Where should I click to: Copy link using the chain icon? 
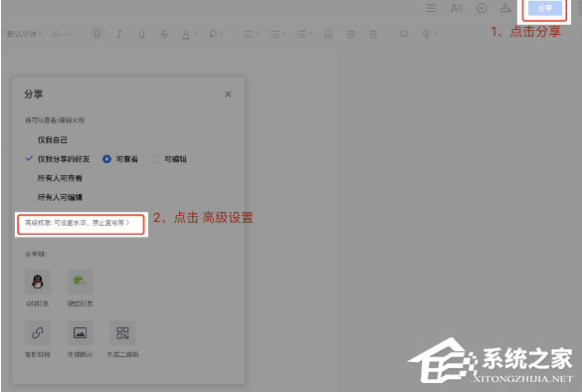[38, 332]
